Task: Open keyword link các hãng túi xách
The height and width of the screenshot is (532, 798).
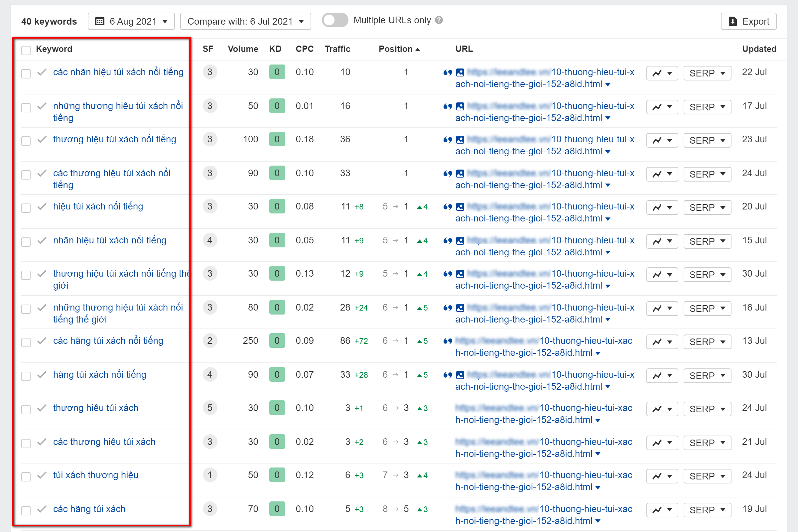Action: [x=89, y=509]
